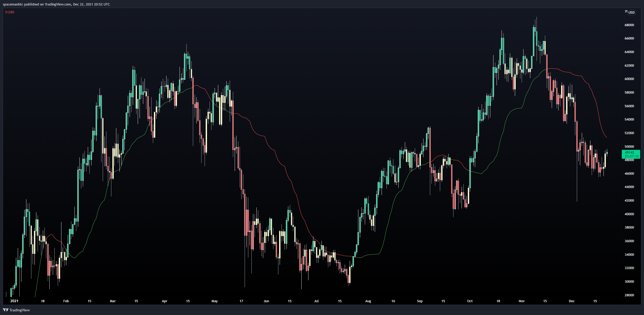644x315 pixels.
Task: Click the 34000 price scale label
Action: pyautogui.click(x=629, y=255)
